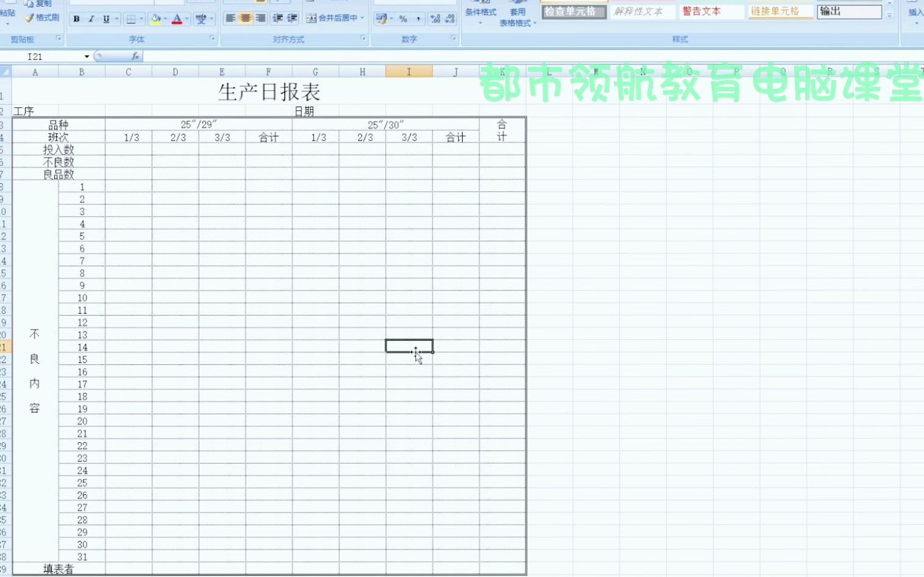Open conditional formatting 条件格式 menu
Screen dimensions: 924x577
point(481,13)
